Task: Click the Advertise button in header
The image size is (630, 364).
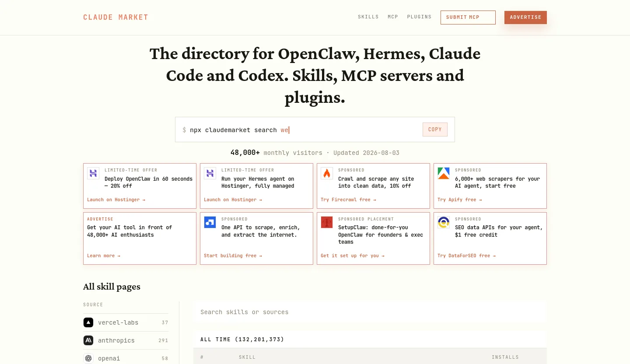Action: (x=525, y=17)
